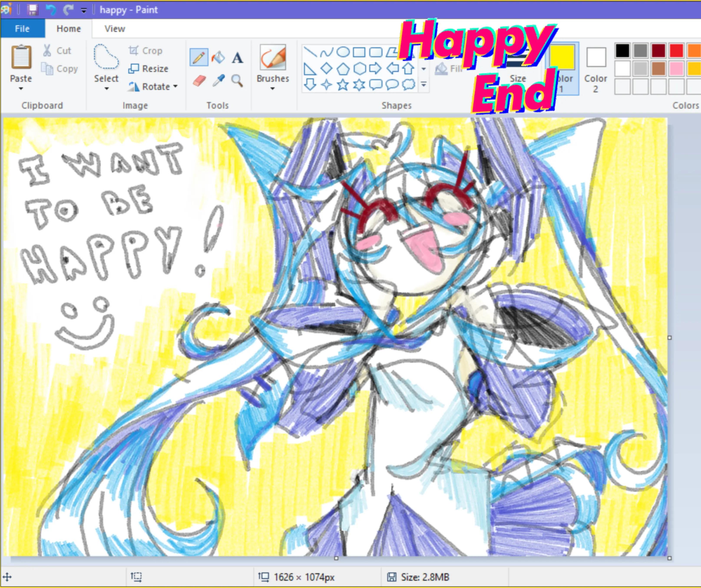Select the Fill with color bucket tool

coord(218,57)
